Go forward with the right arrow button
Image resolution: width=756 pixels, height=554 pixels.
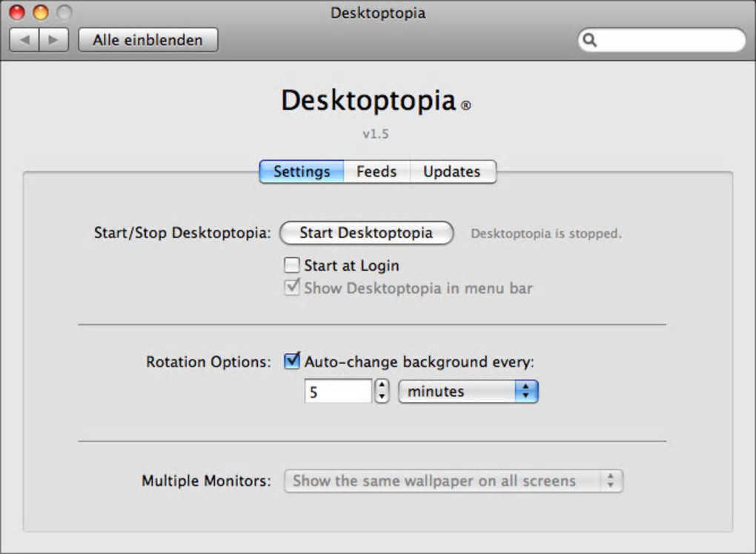click(x=53, y=40)
